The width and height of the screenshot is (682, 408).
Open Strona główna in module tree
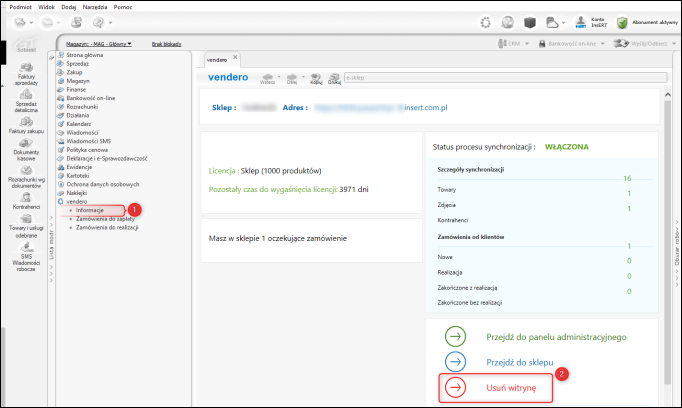pyautogui.click(x=84, y=55)
